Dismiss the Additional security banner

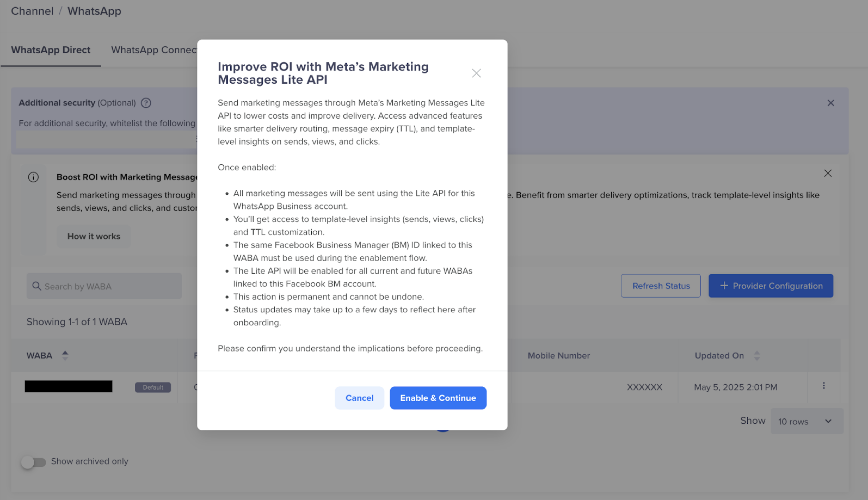point(830,103)
